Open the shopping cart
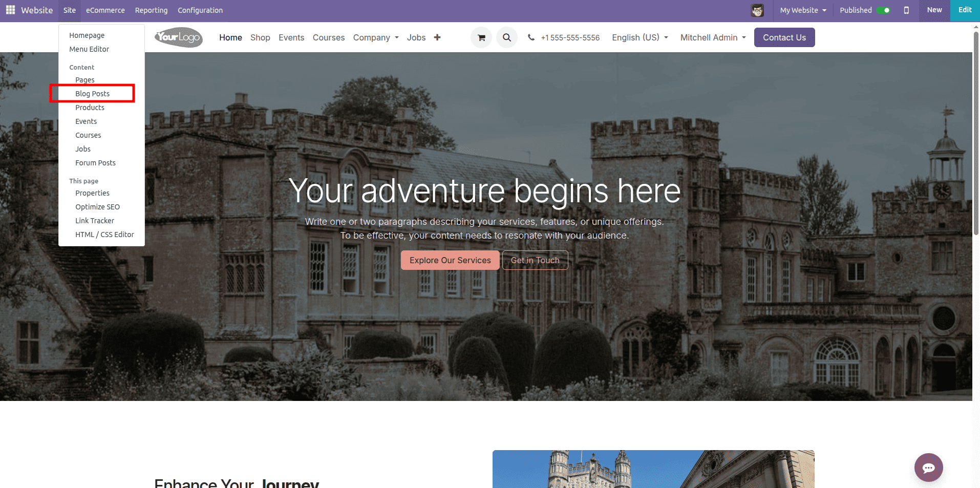Screen dimensions: 980x488 [x=481, y=37]
